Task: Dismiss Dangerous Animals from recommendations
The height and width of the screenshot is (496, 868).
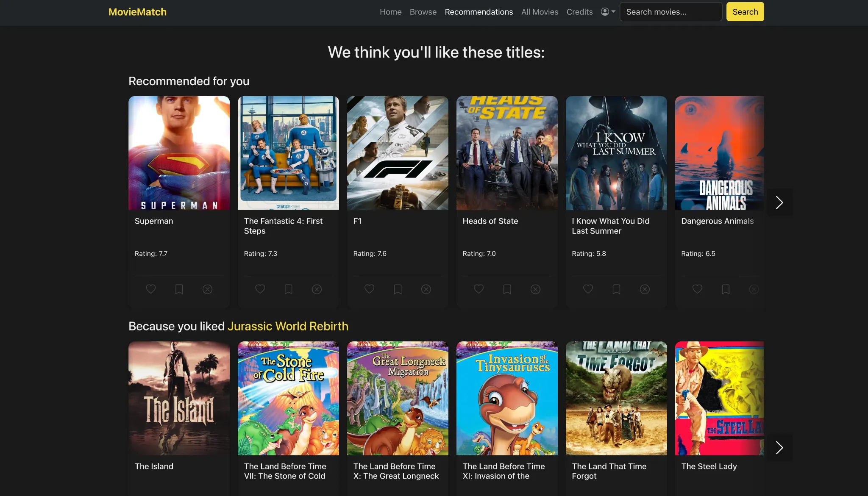Action: (x=754, y=289)
